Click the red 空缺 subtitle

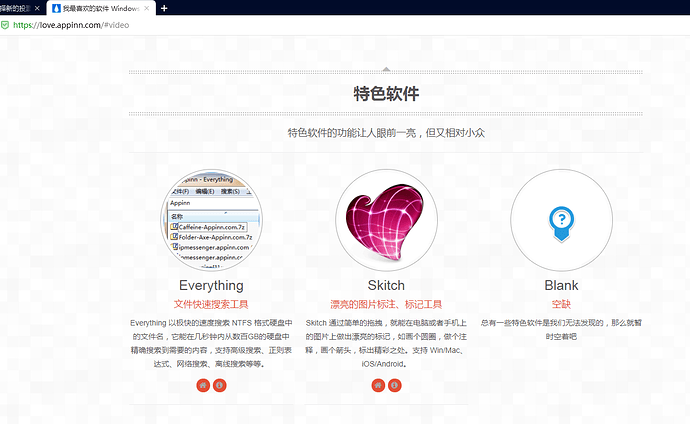point(562,304)
